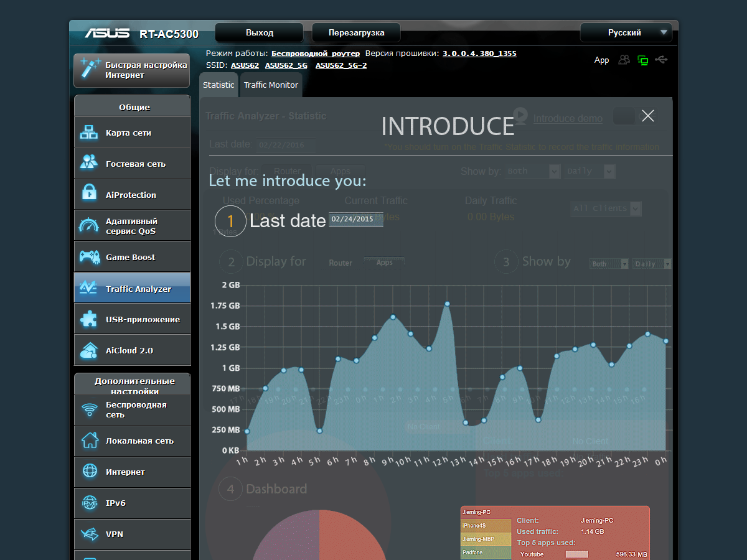Screen dimensions: 747x560
Task: Click the Introduce demo play icon
Action: pos(521,115)
